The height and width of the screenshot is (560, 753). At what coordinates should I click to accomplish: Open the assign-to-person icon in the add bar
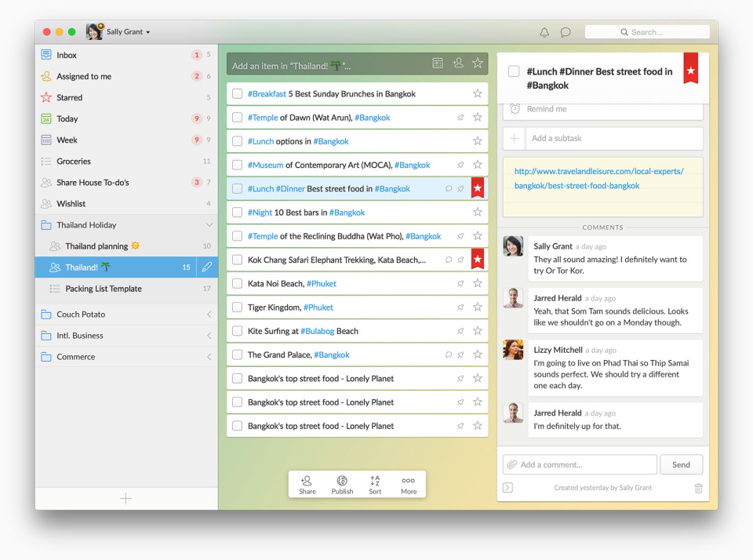(458, 63)
